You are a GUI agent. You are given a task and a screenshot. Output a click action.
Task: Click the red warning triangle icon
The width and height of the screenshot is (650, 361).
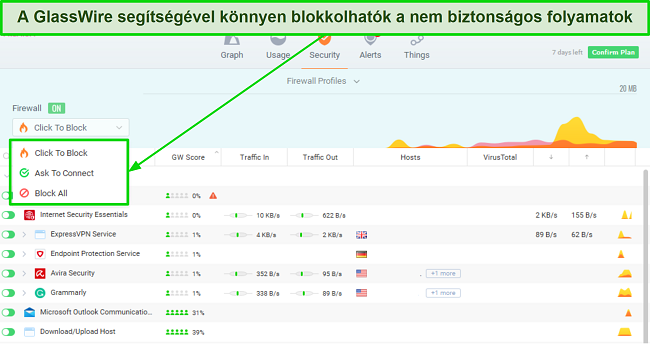point(213,196)
